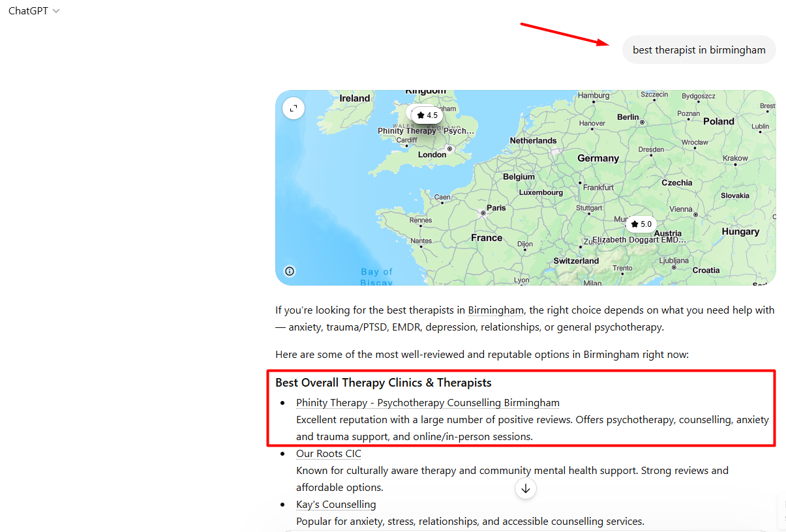The image size is (786, 532).
Task: Expand the map to fullscreen
Action: pos(294,108)
